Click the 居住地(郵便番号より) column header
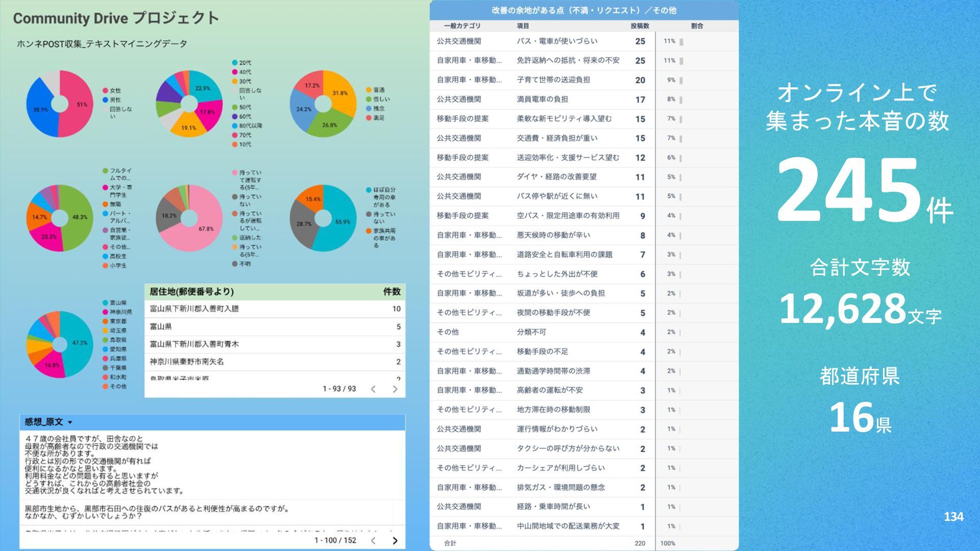 click(191, 292)
